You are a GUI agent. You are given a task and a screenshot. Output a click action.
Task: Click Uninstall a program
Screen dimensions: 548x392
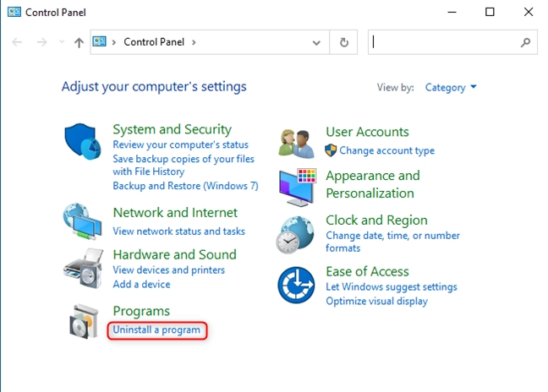[156, 329]
